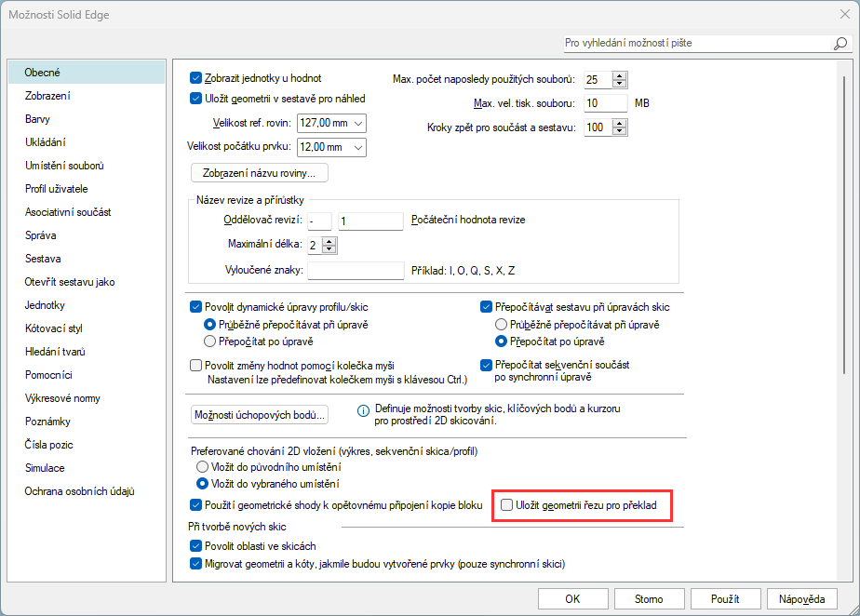Increase max recently used files count
This screenshot has width=860, height=616.
click(620, 75)
